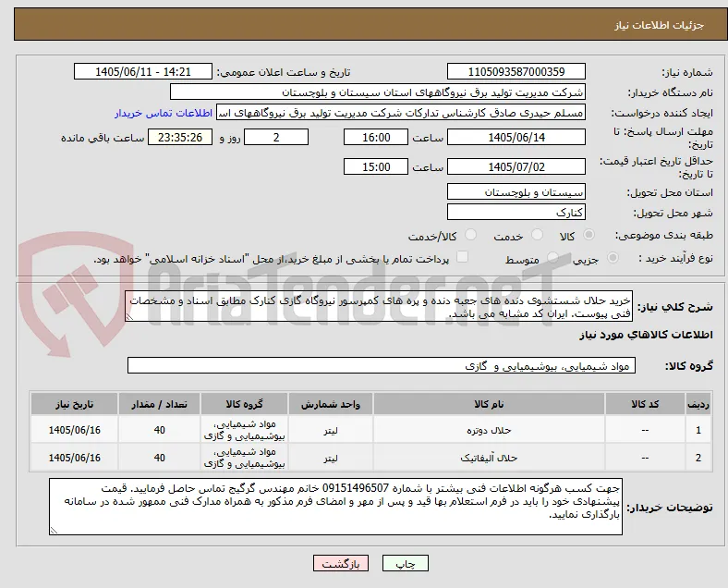The width and height of the screenshot is (728, 588).
Task: Click the ردیف column header
Action: click(698, 404)
